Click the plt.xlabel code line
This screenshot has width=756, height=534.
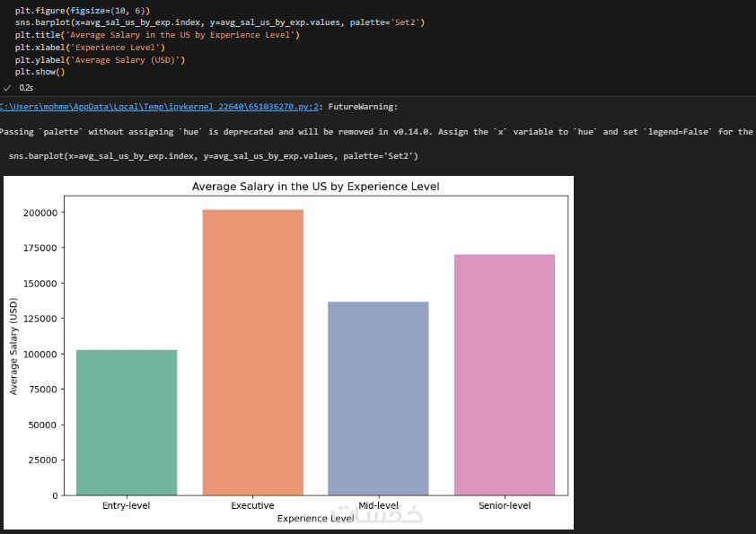(90, 47)
